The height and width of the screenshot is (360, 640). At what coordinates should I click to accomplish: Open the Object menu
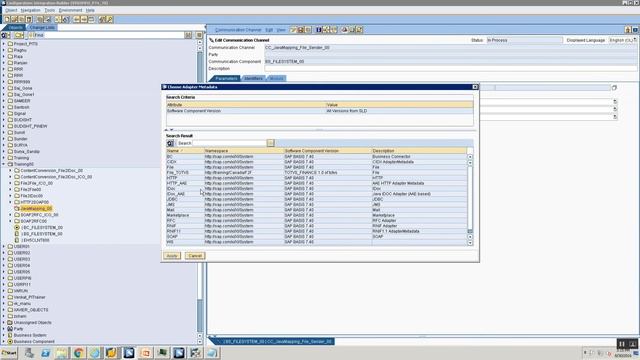[11, 10]
